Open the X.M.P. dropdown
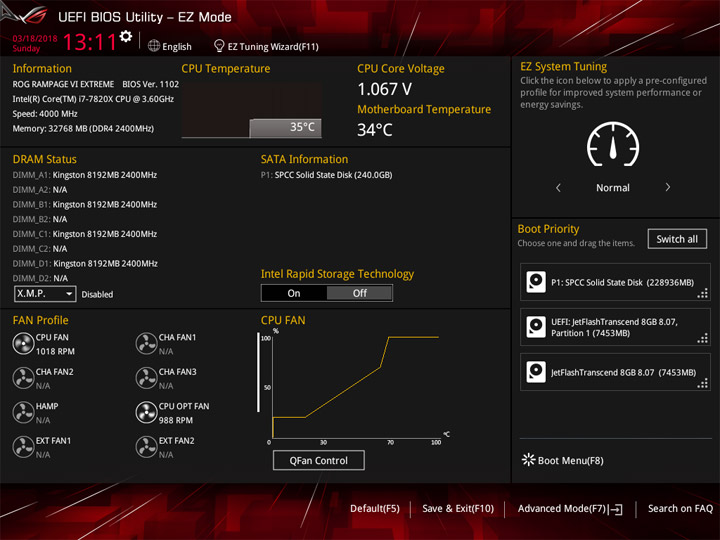720x540 pixels. 45,293
